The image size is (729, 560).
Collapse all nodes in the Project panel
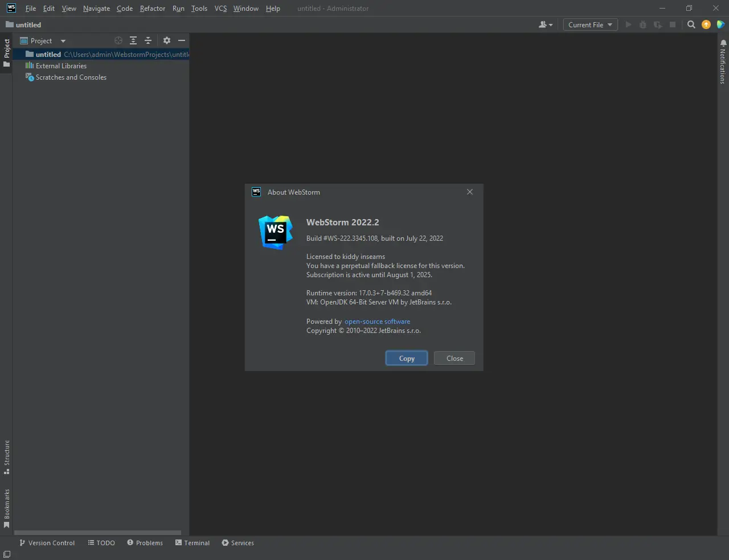point(148,40)
